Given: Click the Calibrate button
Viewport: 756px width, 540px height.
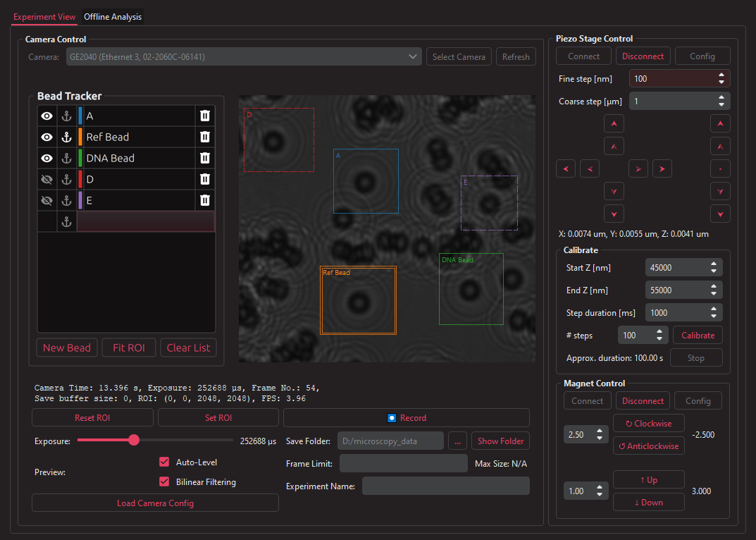Looking at the screenshot, I should 698,336.
